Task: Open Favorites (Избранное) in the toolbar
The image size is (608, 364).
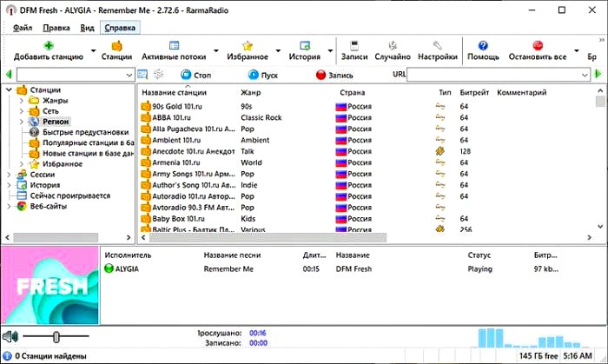Action: point(248,50)
